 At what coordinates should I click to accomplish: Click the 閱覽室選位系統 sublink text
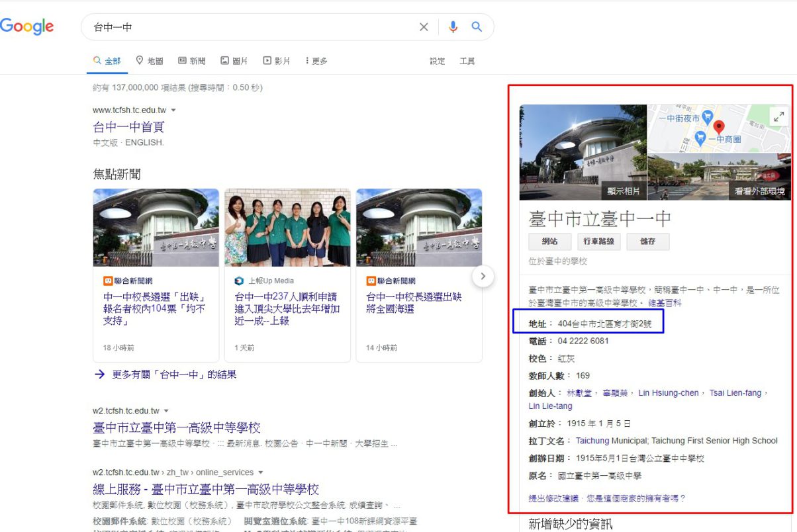[275, 521]
